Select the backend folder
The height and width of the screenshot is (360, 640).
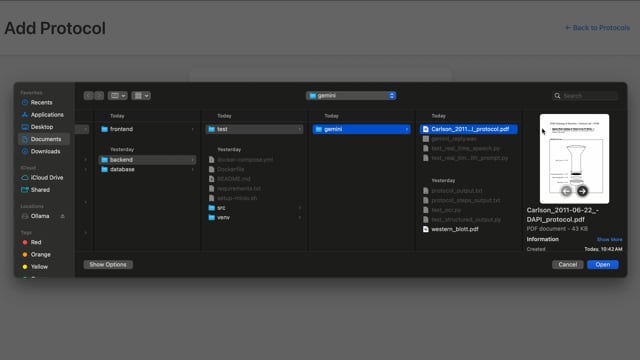148,160
